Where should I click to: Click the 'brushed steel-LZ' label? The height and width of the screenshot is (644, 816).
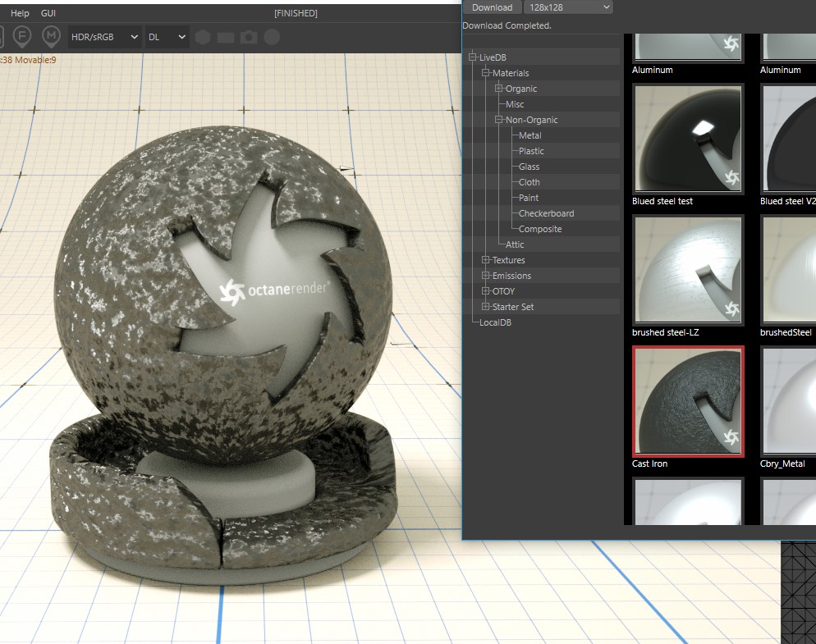click(665, 332)
